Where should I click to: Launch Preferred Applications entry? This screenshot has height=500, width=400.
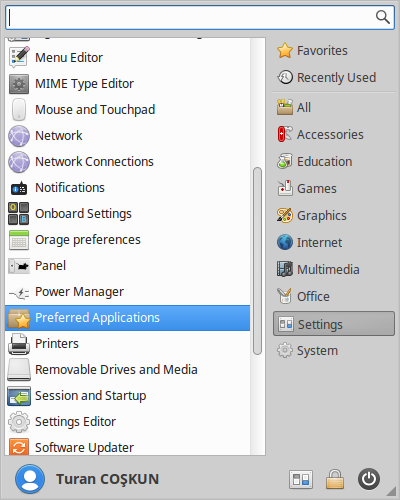click(128, 318)
